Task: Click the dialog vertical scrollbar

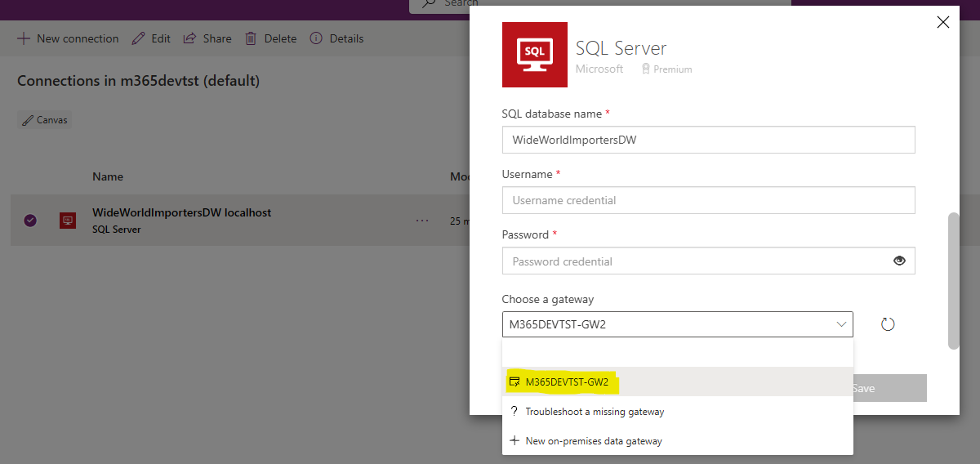Action: [953, 280]
